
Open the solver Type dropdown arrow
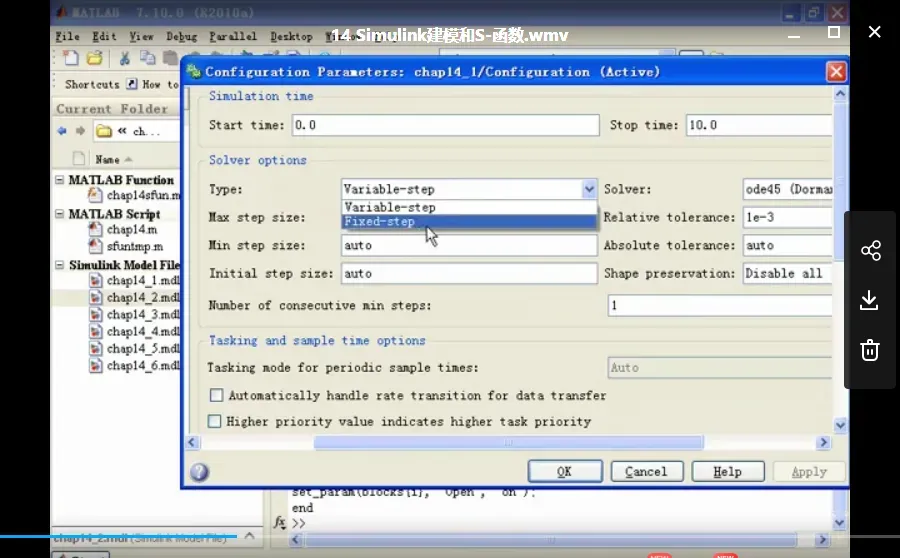tap(589, 189)
